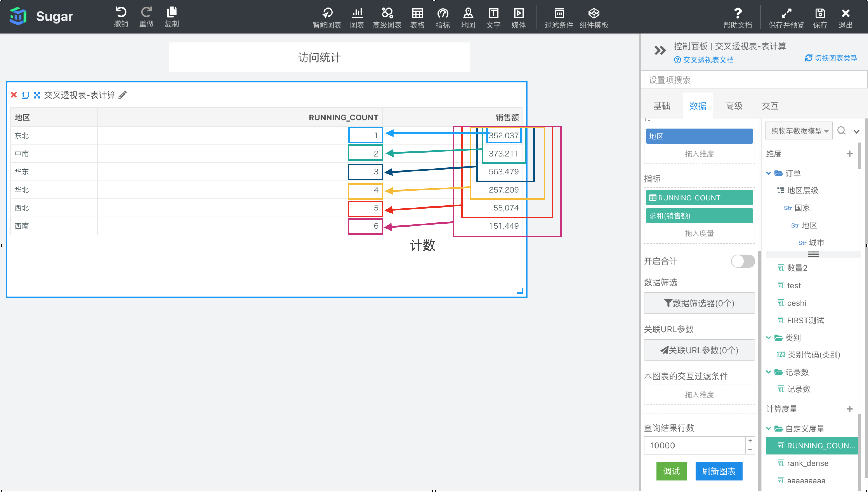Screen dimensions: 868x492
Task: Open the Chart (图表) toolbar menu
Action: [x=357, y=18]
